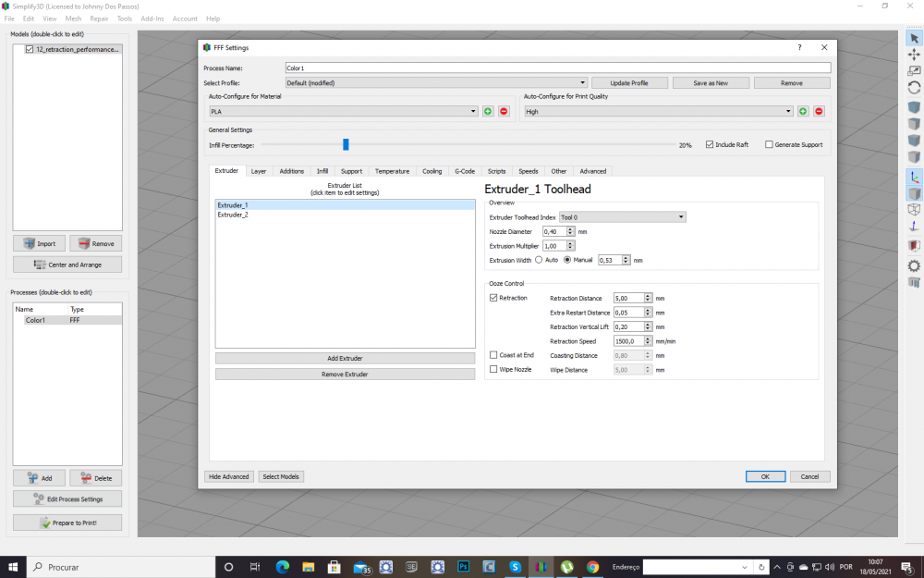The height and width of the screenshot is (578, 924).
Task: Open the Windows Start menu
Action: coord(13,567)
